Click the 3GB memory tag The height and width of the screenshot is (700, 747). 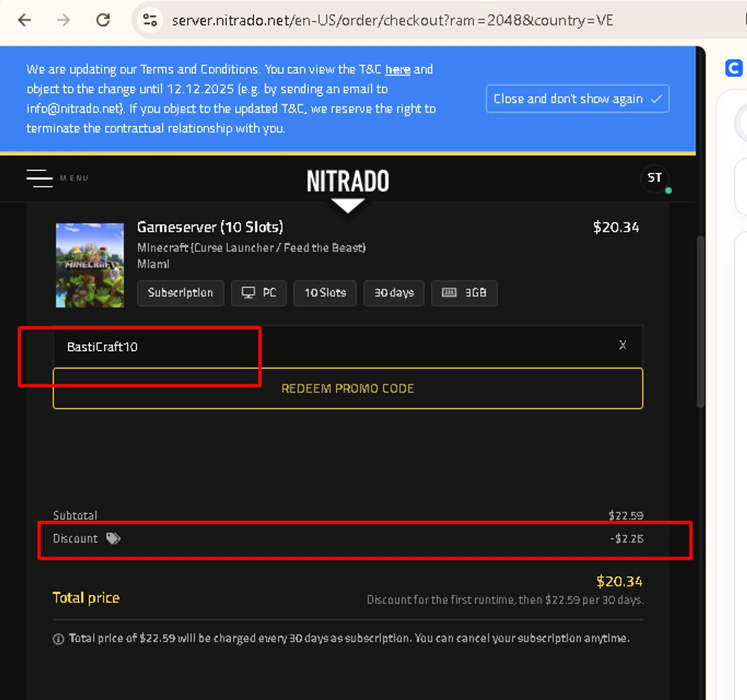coord(464,293)
